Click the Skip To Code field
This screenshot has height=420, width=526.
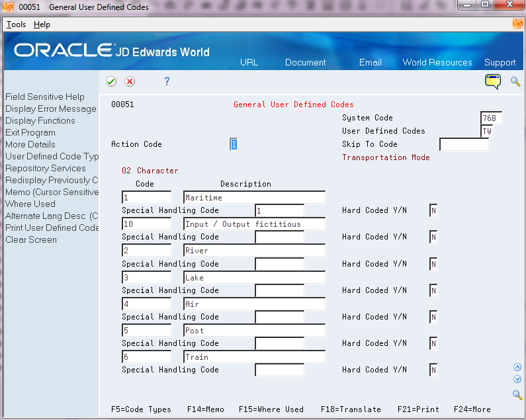[464, 145]
